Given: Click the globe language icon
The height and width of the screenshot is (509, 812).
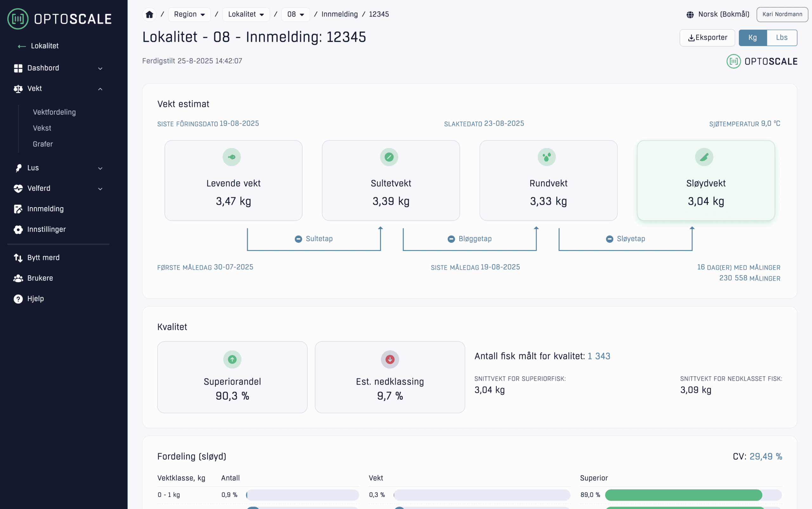Looking at the screenshot, I should coord(690,15).
